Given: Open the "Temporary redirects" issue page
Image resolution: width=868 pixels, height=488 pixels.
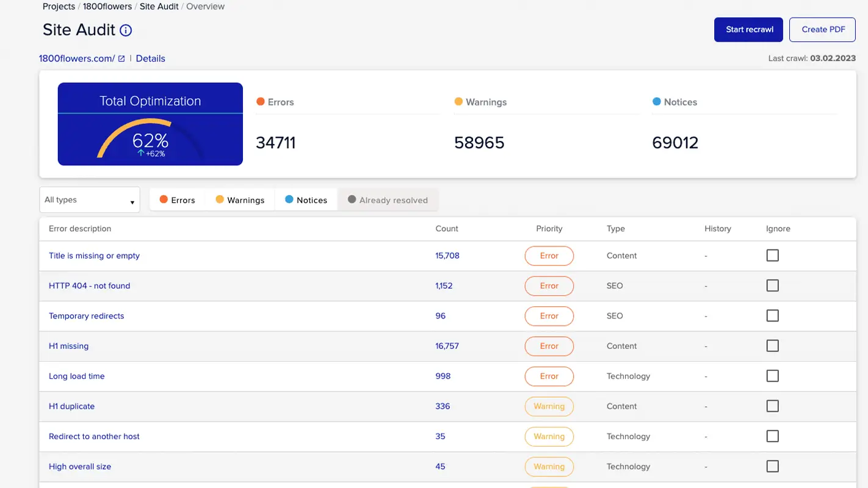Looking at the screenshot, I should 86,315.
